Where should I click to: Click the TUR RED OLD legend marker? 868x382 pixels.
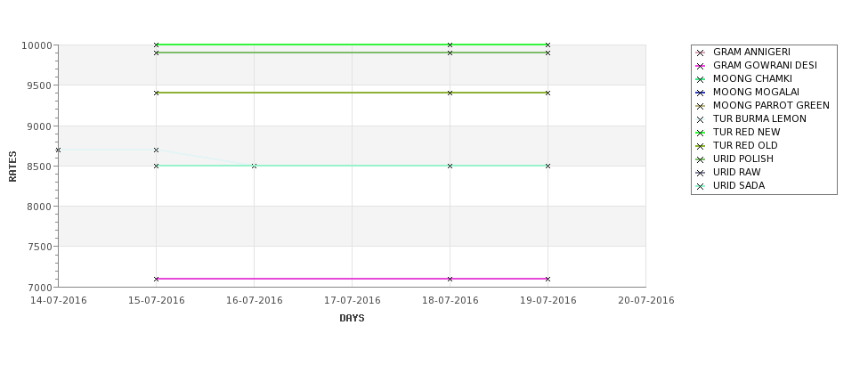tap(700, 146)
